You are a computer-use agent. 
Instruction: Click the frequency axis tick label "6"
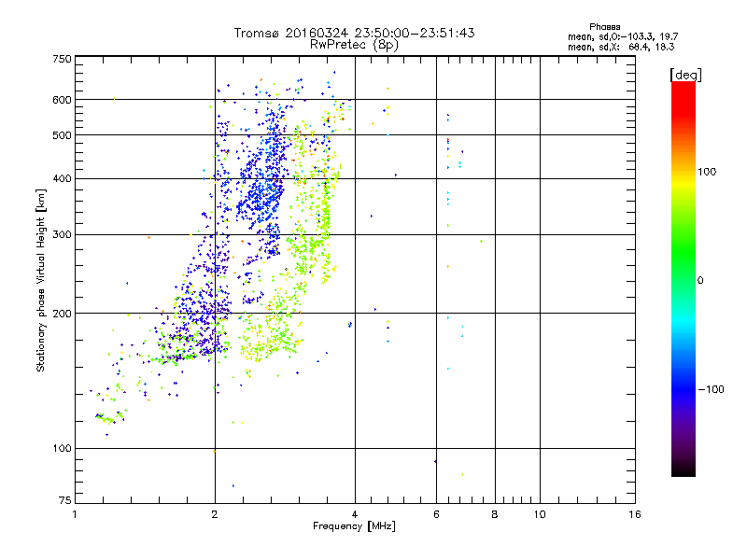[x=436, y=514]
